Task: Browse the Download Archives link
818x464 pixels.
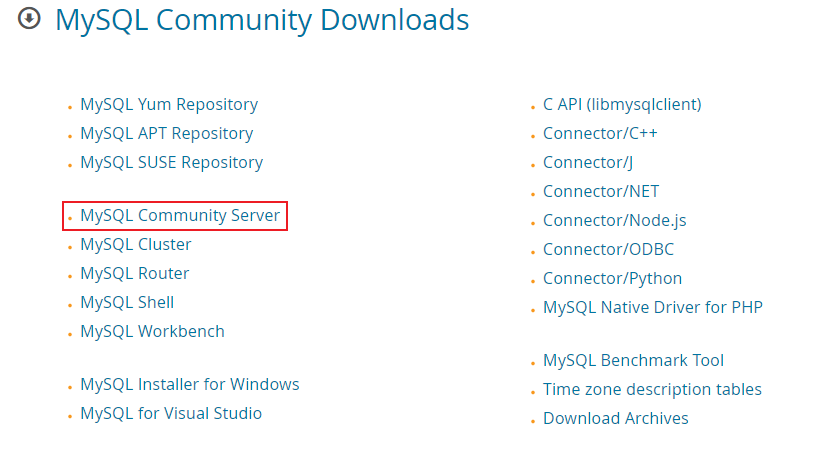Action: (x=615, y=418)
